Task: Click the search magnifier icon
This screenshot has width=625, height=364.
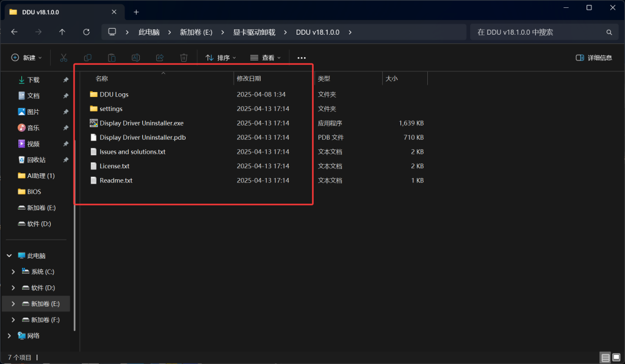Action: click(x=609, y=32)
